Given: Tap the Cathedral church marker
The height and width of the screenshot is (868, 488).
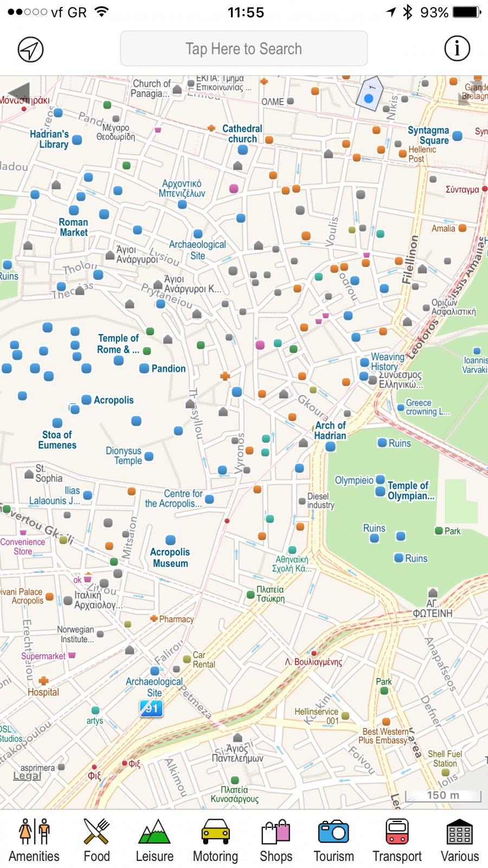Looking at the screenshot, I should [243, 150].
